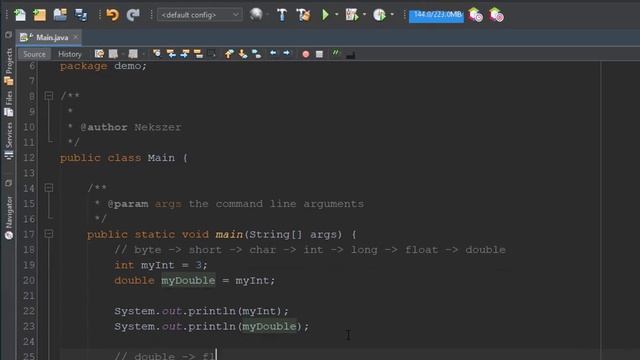Click highlighted 'myDouble' on line 20
The image size is (640, 360).
coord(188,281)
